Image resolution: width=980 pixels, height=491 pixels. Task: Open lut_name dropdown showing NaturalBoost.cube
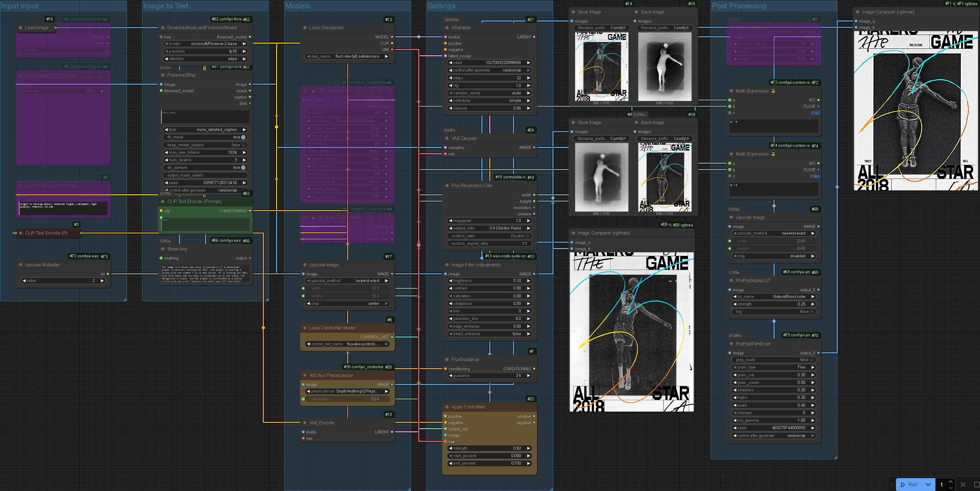pos(774,296)
